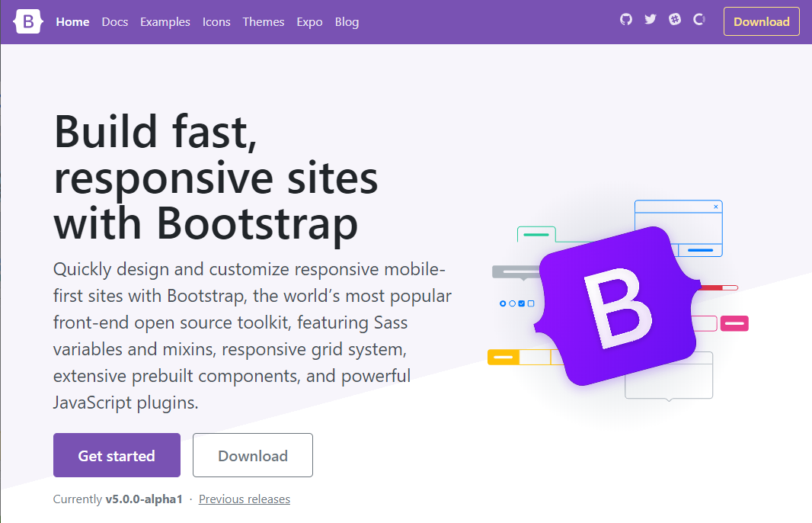The width and height of the screenshot is (812, 523).
Task: Click the Bootstrap B logo in navbar
Action: [28, 22]
